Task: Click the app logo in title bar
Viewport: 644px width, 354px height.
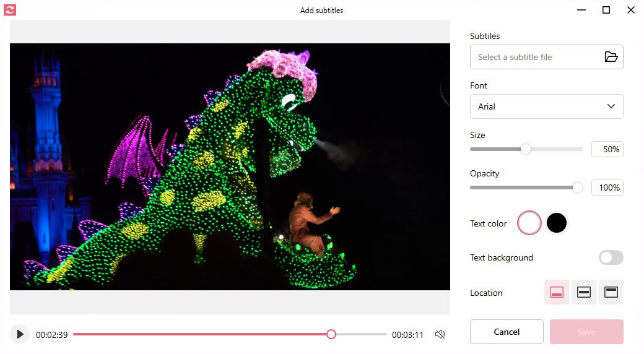Action: [x=10, y=9]
